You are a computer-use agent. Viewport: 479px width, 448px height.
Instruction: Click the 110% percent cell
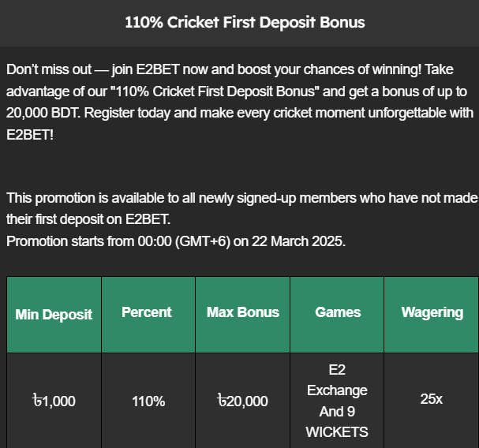coord(148,401)
